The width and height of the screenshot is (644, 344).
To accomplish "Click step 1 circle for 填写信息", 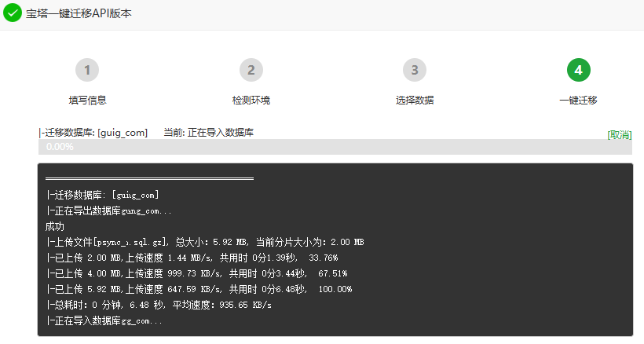I will tap(87, 70).
